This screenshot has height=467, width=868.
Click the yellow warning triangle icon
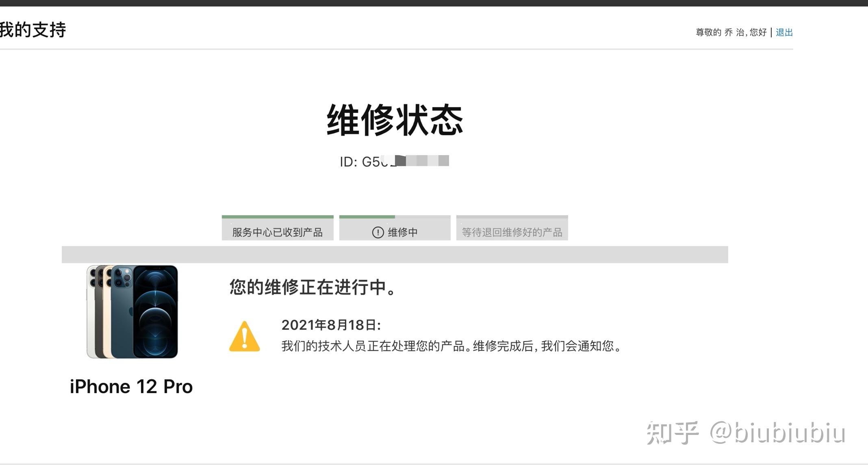tap(244, 337)
